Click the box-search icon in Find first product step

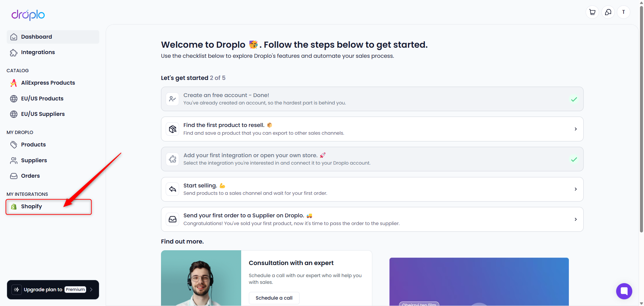click(172, 129)
